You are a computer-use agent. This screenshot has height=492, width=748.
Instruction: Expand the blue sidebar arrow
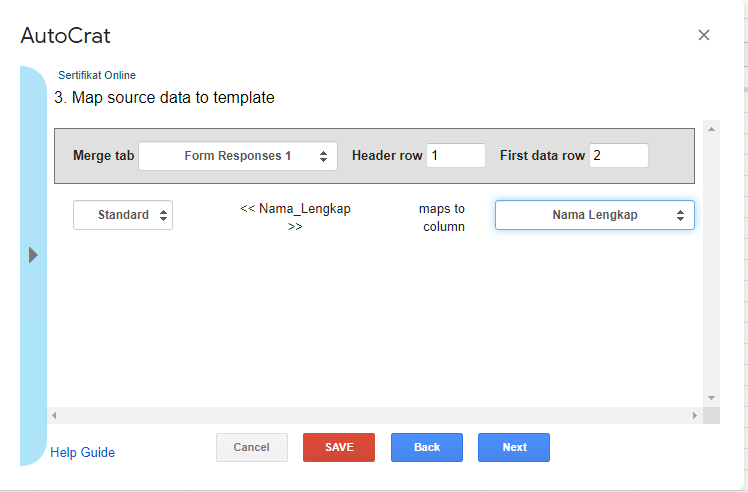pos(33,255)
